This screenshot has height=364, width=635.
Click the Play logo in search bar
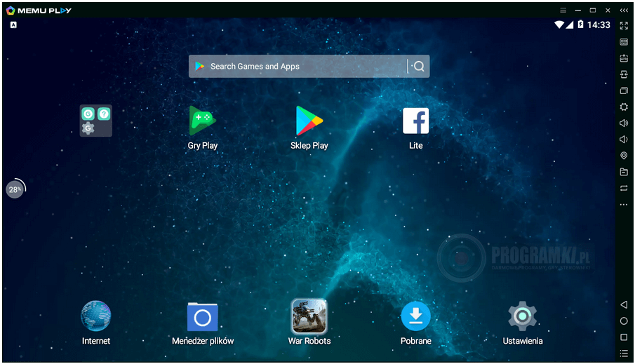[199, 67]
